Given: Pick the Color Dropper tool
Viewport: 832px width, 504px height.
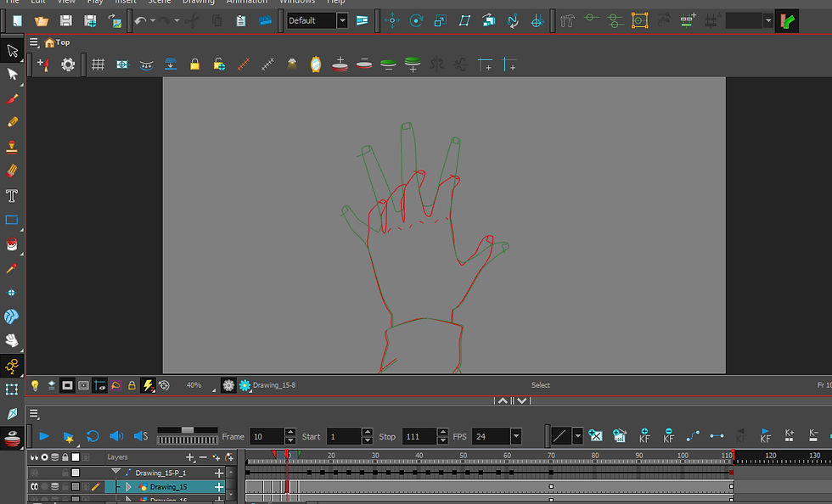Looking at the screenshot, I should [x=12, y=268].
